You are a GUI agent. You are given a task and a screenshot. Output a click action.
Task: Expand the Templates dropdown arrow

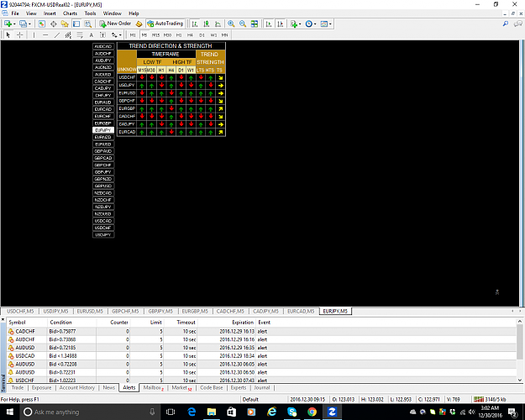pos(330,24)
